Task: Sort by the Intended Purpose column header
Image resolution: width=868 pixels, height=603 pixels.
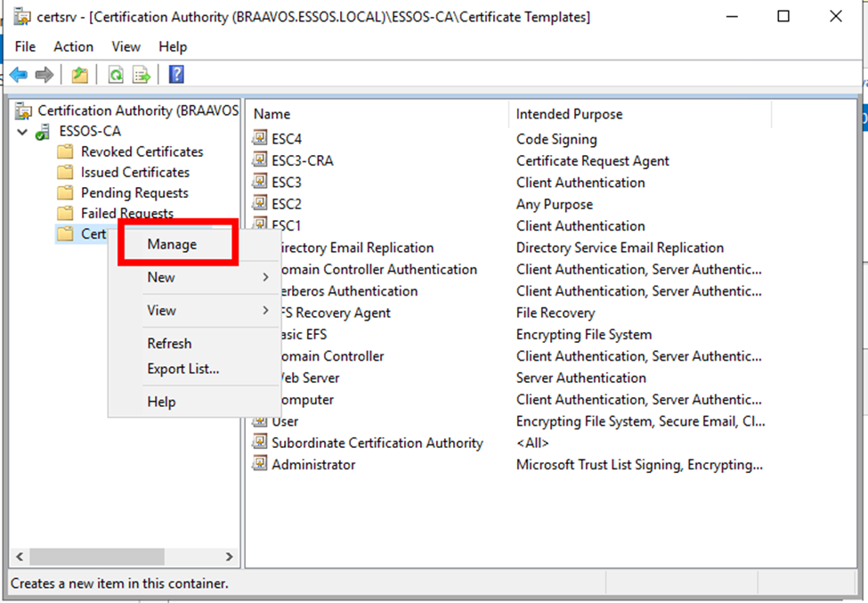Action: coord(569,114)
